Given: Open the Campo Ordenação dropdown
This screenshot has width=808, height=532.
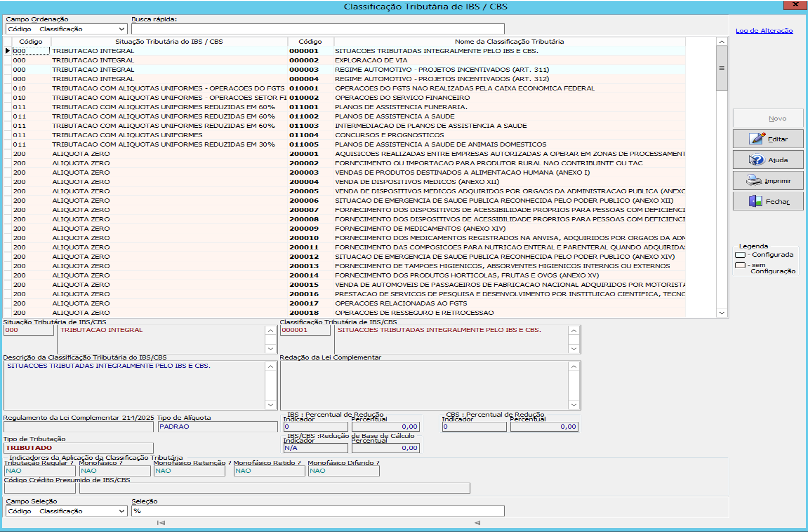Looking at the screenshot, I should [x=121, y=29].
